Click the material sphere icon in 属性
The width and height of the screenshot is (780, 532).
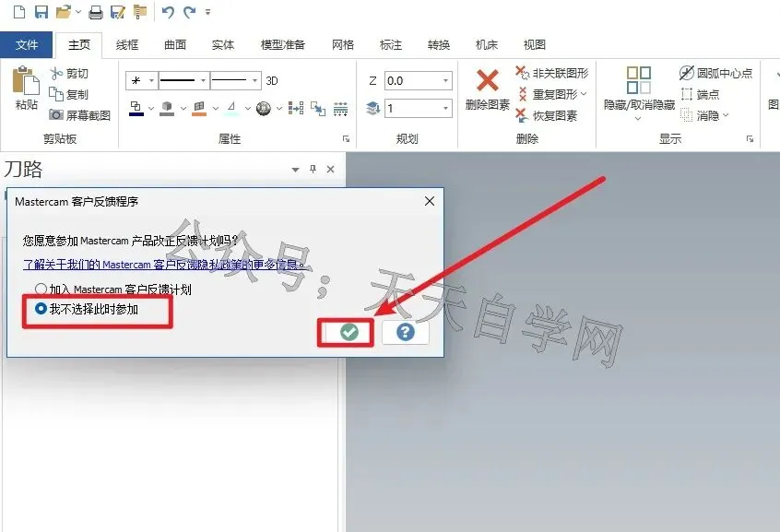264,108
